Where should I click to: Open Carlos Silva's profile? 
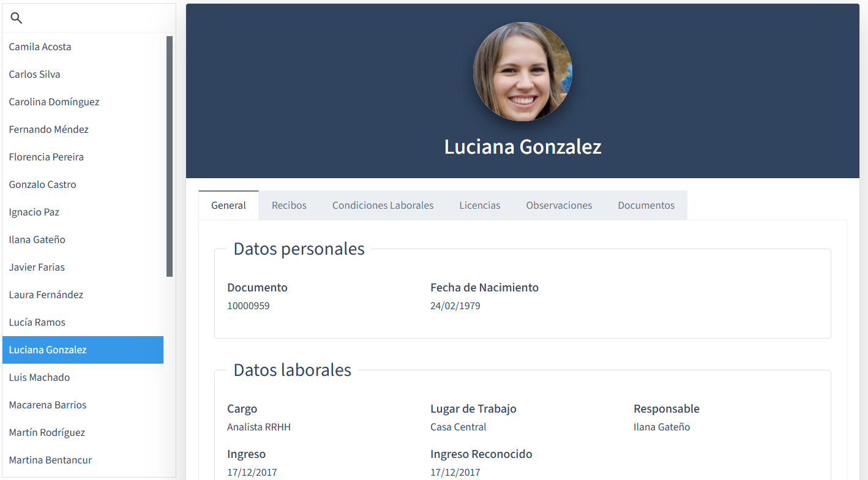[34, 75]
